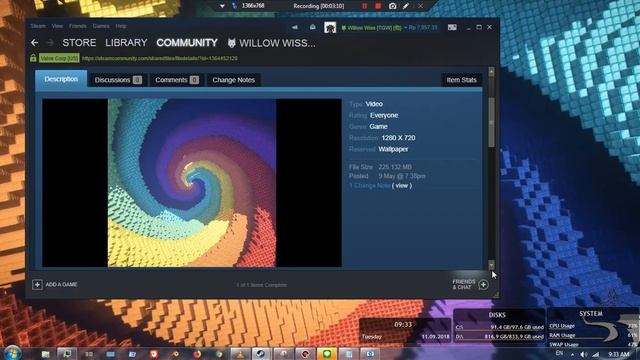Show hidden system tray icons arrow
Image resolution: width=640 pixels, height=360 pixels.
click(572, 355)
